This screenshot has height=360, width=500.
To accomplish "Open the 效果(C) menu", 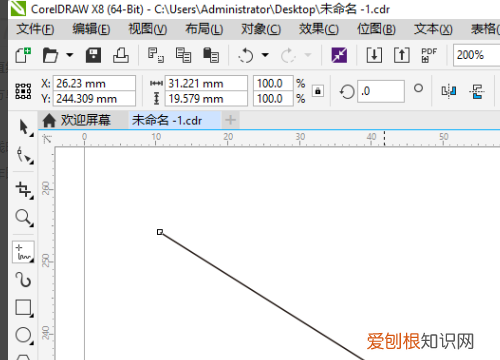I will pos(319,29).
